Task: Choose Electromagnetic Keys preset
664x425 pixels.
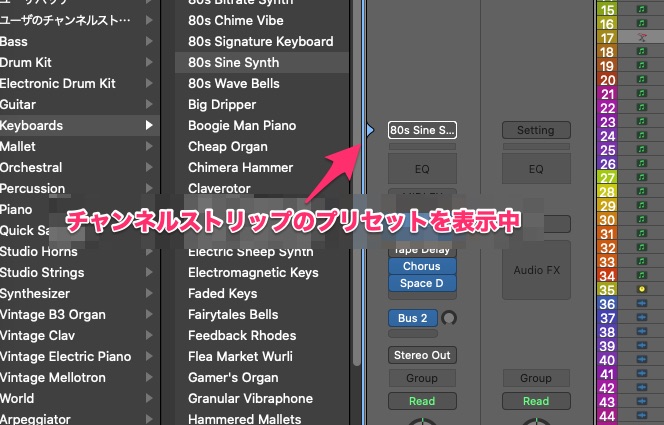Action: tap(262, 272)
